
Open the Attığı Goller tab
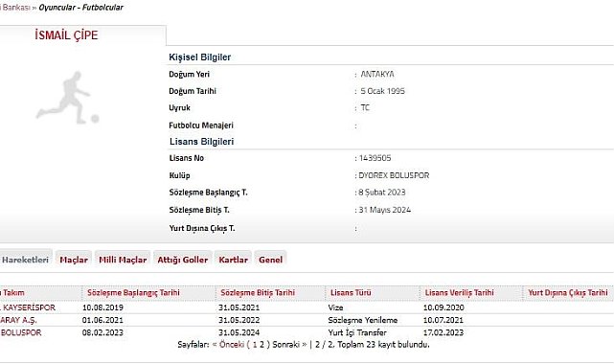click(x=183, y=260)
